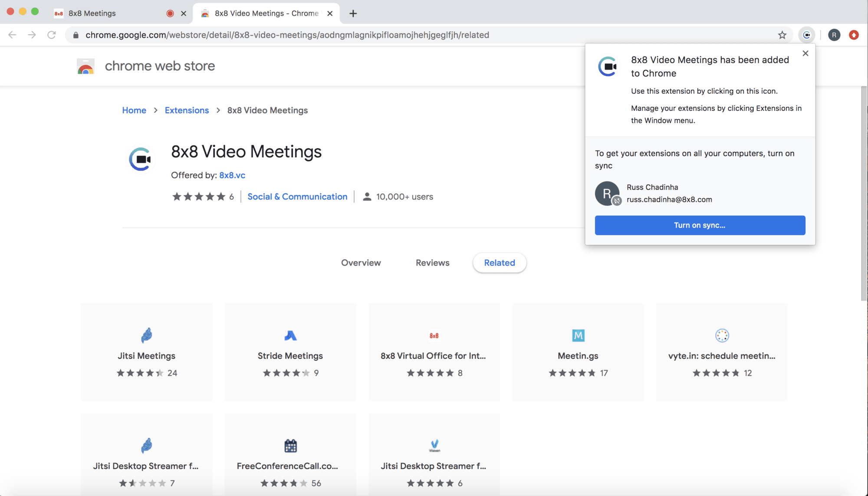The width and height of the screenshot is (868, 496).
Task: Go to the Extensions breadcrumb link
Action: (187, 110)
